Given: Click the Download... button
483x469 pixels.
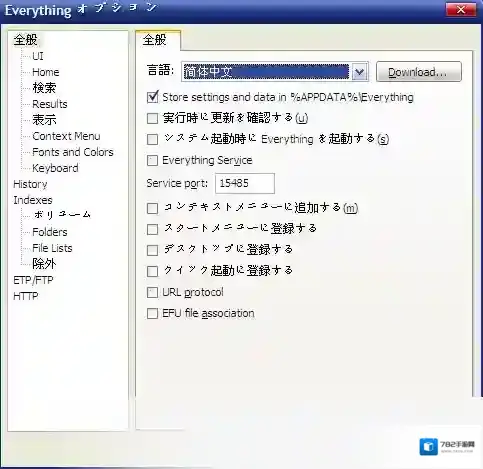Looking at the screenshot, I should coord(419,72).
